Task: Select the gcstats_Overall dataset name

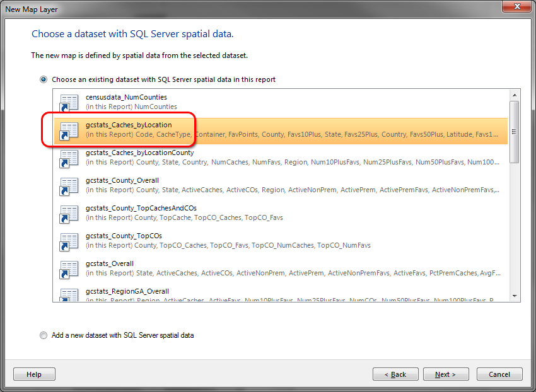Action: pyautogui.click(x=110, y=264)
